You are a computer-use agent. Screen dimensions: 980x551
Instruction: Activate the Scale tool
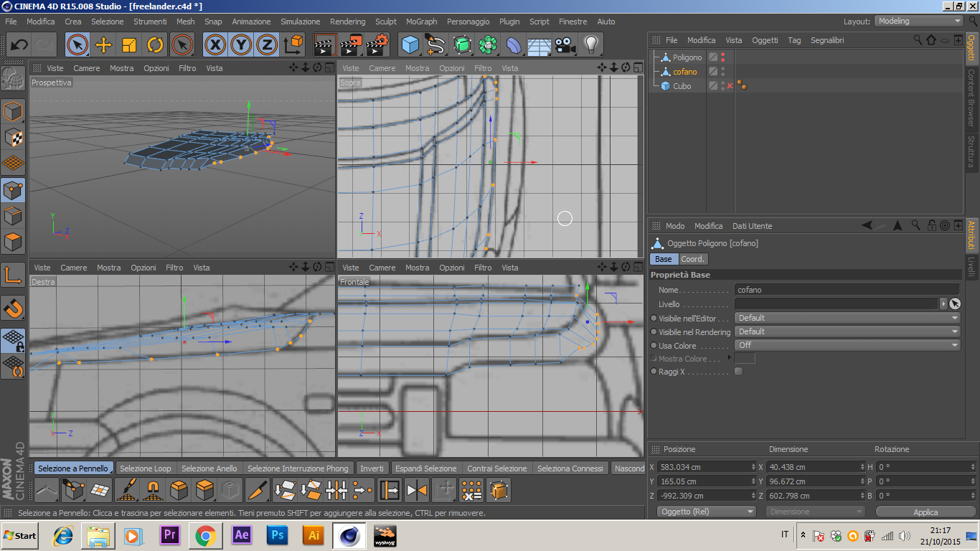129,45
